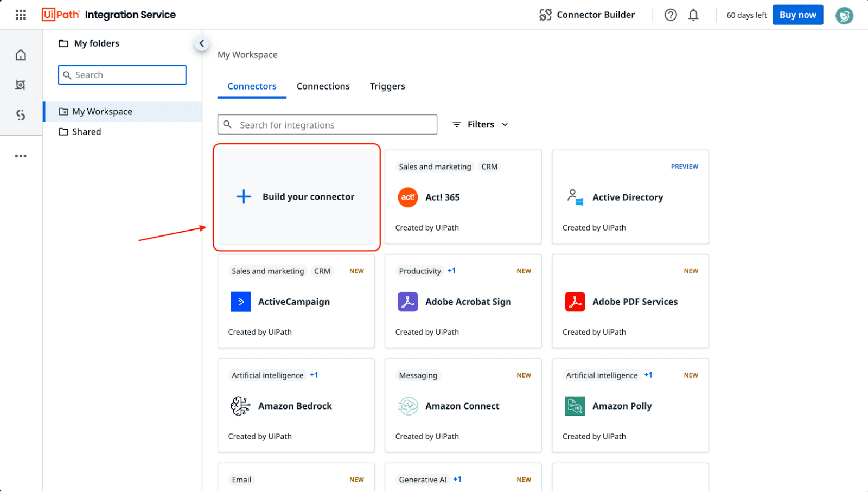Click Build your connector card
This screenshot has height=492, width=868.
tap(296, 197)
